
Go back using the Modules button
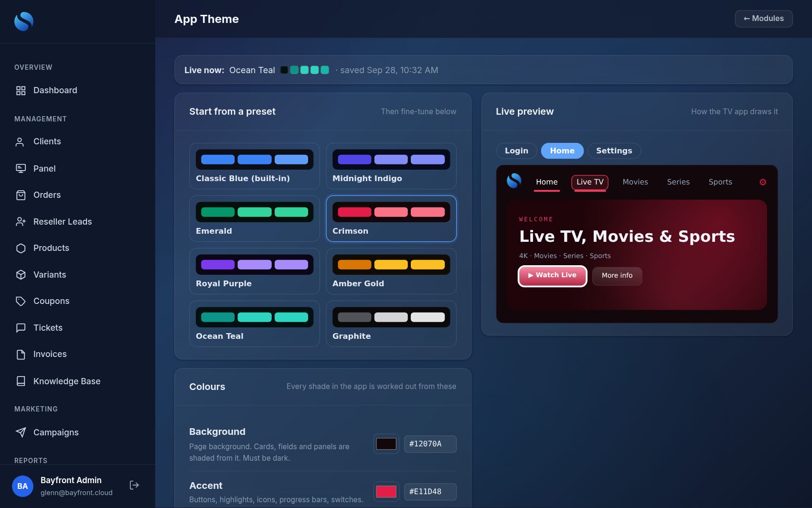(763, 19)
